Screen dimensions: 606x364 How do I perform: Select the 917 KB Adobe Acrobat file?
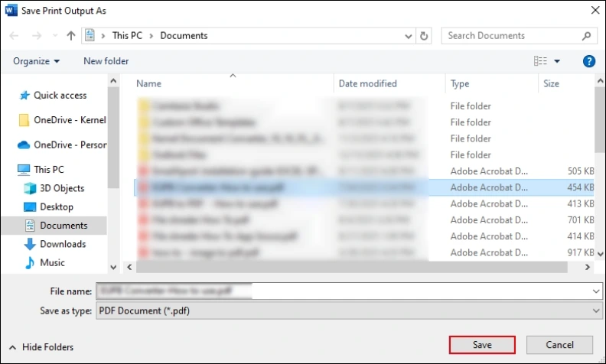(x=363, y=252)
